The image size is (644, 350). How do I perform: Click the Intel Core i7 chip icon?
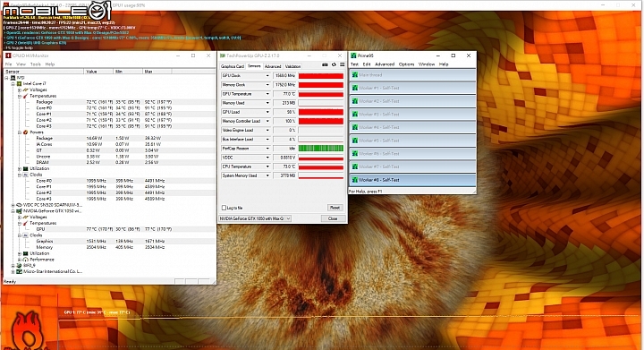[x=19, y=83]
